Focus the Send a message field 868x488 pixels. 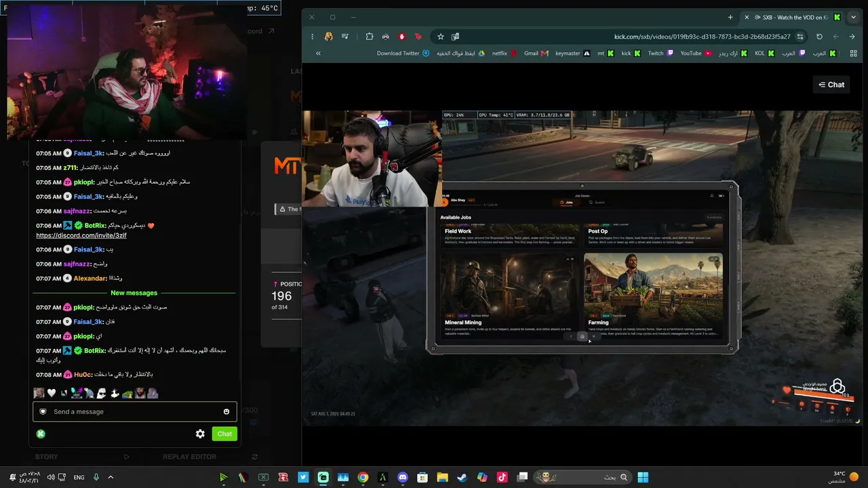136,411
